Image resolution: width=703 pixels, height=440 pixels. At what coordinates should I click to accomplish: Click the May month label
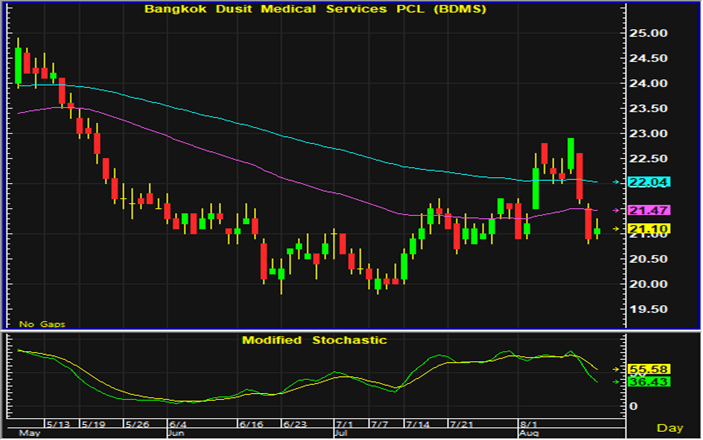pyautogui.click(x=29, y=434)
